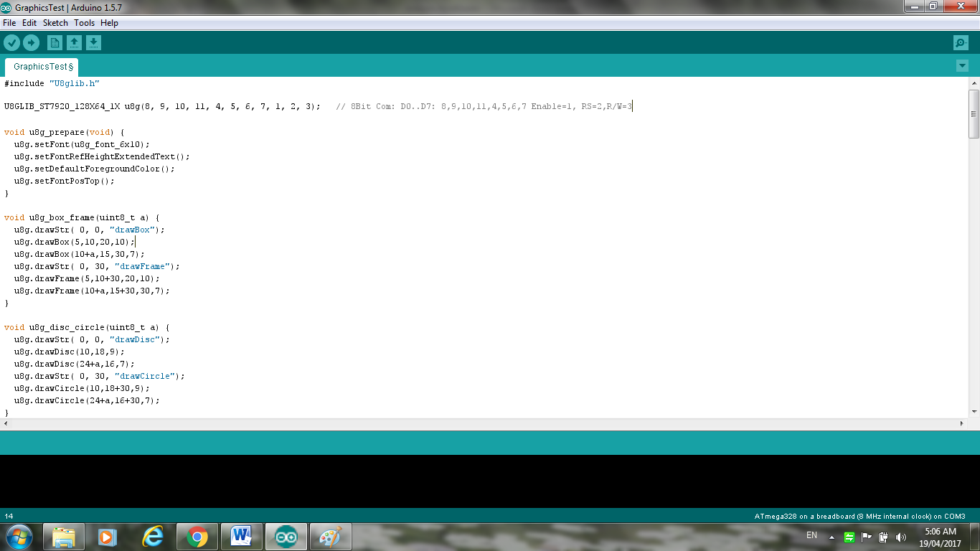Open the Windows Start button
980x551 pixels.
coord(19,536)
